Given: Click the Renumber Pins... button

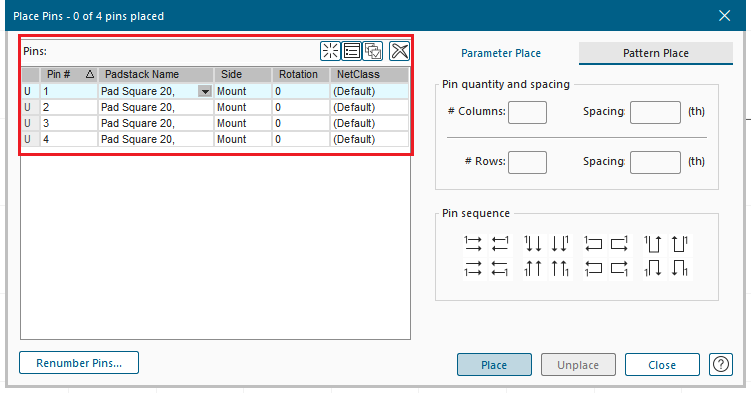Looking at the screenshot, I should pyautogui.click(x=79, y=363).
